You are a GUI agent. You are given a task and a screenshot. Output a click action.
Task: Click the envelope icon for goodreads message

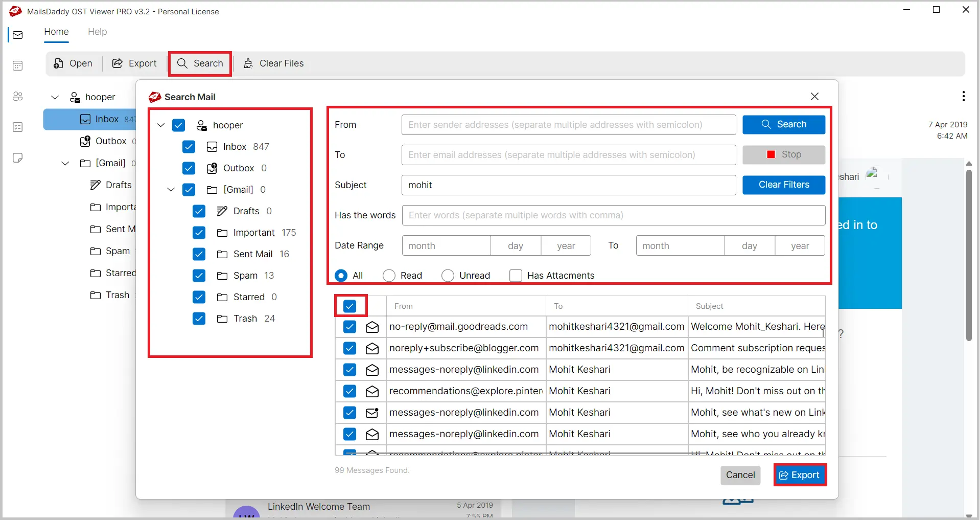(x=372, y=327)
